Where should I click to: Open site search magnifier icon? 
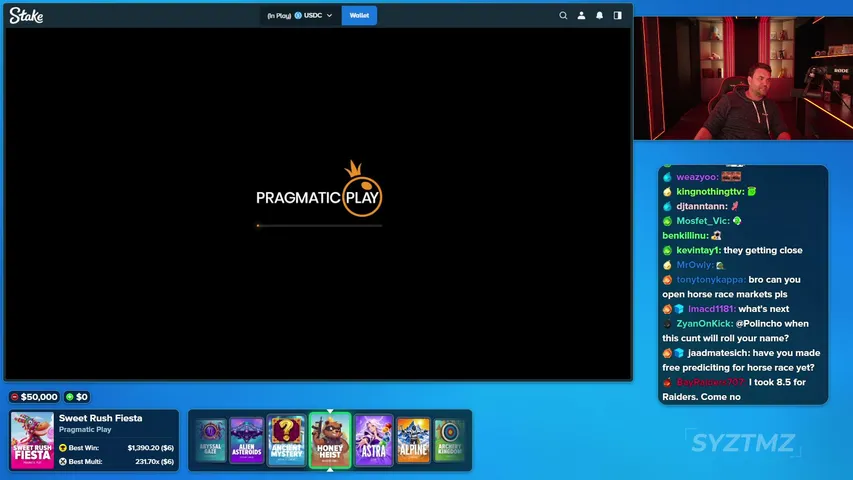coord(563,16)
